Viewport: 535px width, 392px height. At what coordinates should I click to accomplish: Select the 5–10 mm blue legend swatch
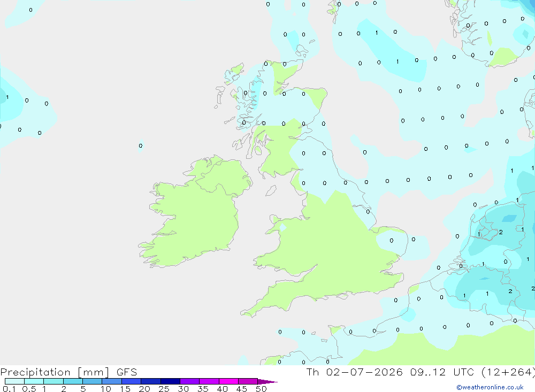coord(92,381)
